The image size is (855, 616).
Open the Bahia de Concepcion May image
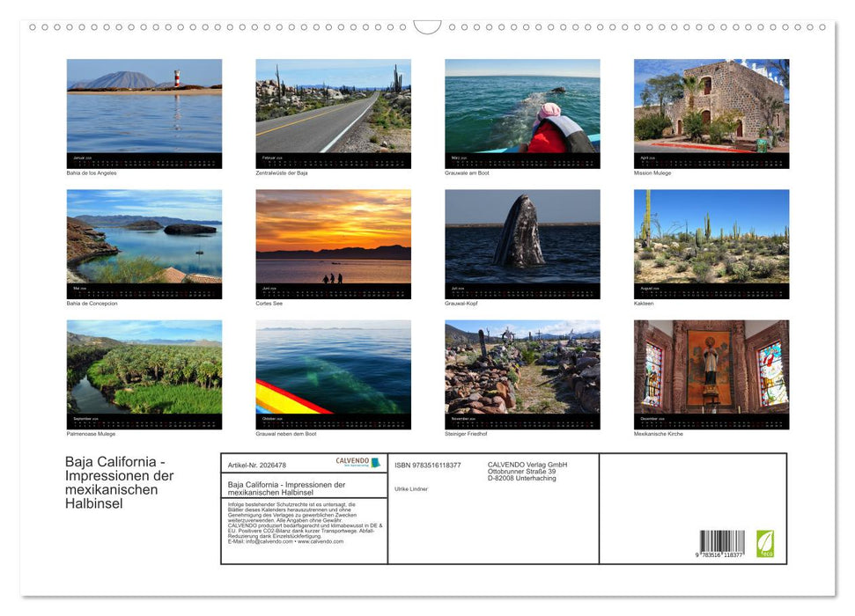[x=144, y=243]
